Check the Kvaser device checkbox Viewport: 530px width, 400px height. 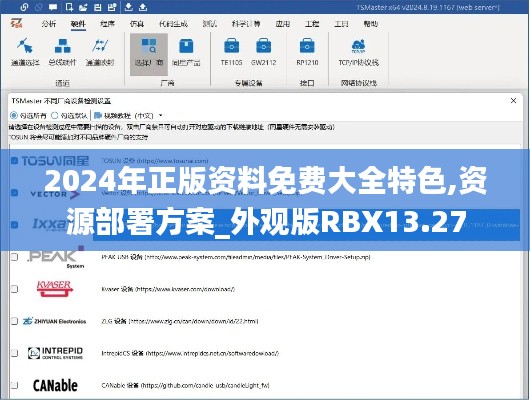[14, 289]
